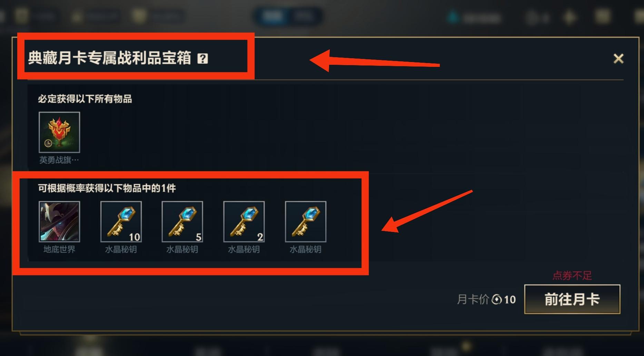Click the coin icon next to price 10
The width and height of the screenshot is (644, 356).
(497, 299)
